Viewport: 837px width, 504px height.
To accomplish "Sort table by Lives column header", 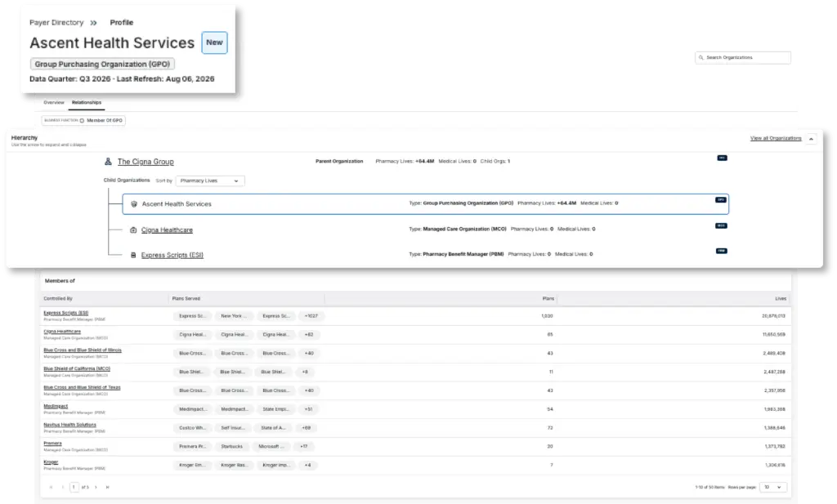I will [x=781, y=299].
